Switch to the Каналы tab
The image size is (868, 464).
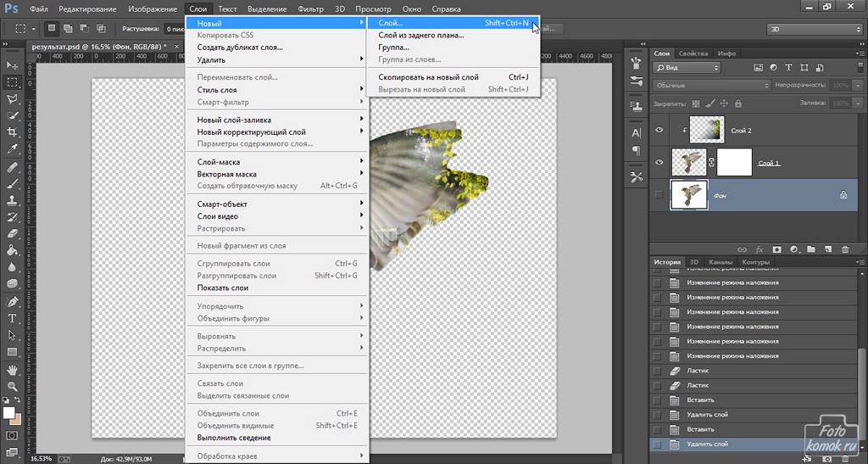721,262
